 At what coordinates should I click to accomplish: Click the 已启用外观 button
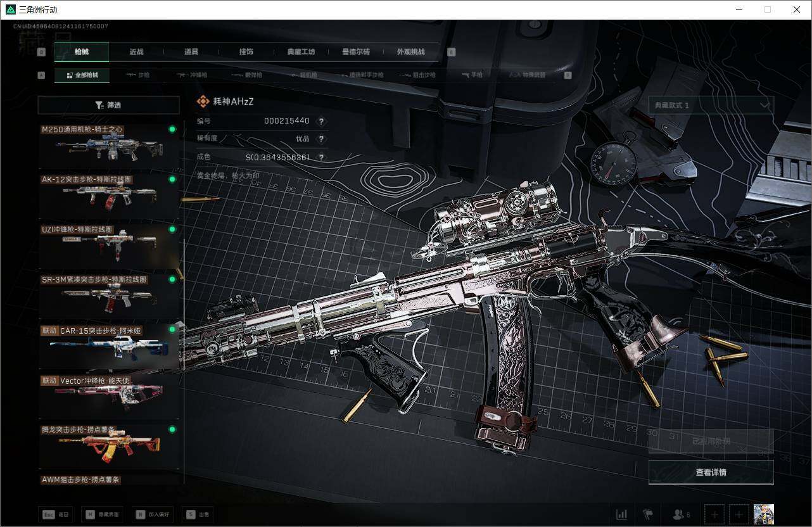coord(711,441)
